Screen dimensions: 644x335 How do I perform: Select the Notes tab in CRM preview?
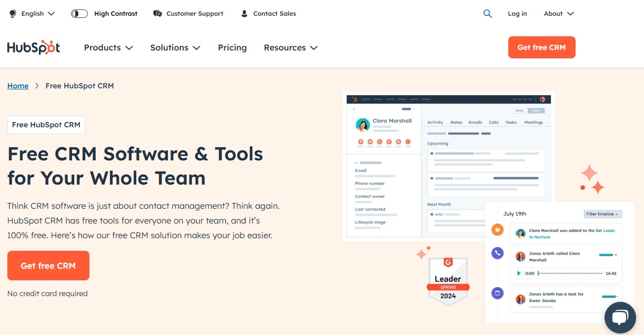pyautogui.click(x=456, y=122)
